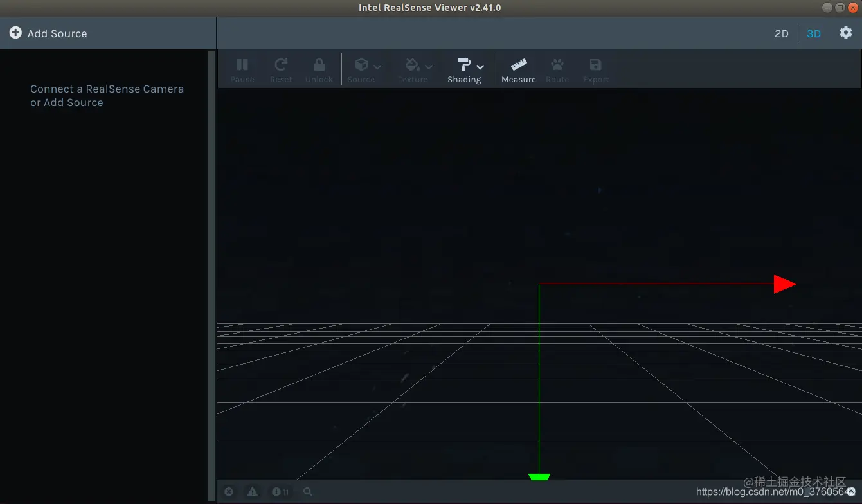The width and height of the screenshot is (862, 504).
Task: Activate the Measure ruler tool
Action: [x=519, y=70]
